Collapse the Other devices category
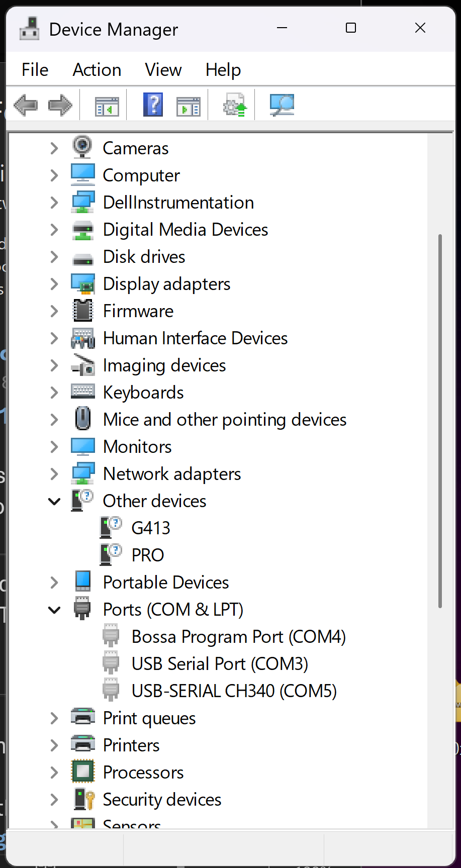Screen dimensions: 461x868 click(54, 501)
